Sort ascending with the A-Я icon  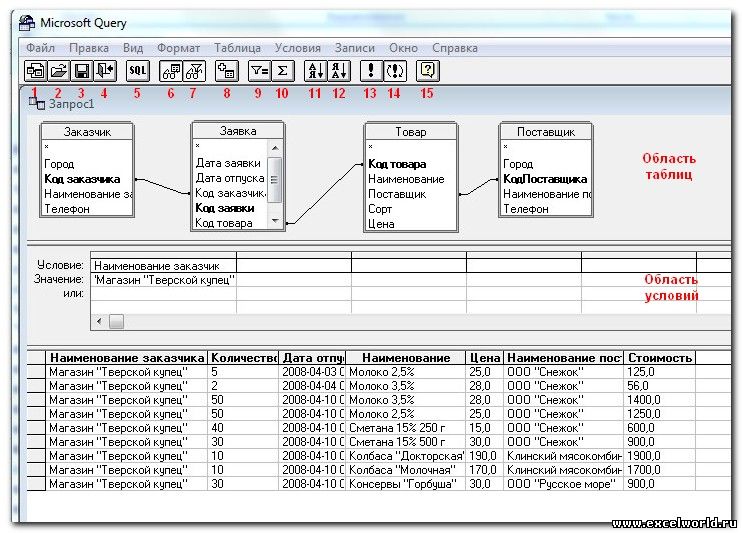tap(316, 71)
